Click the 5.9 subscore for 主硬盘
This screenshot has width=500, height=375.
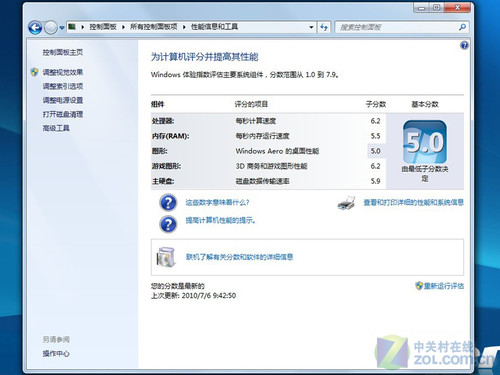(x=375, y=181)
